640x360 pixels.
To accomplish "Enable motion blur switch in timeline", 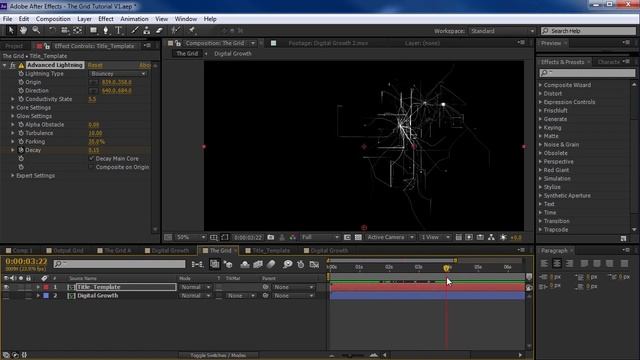I will click(x=271, y=264).
